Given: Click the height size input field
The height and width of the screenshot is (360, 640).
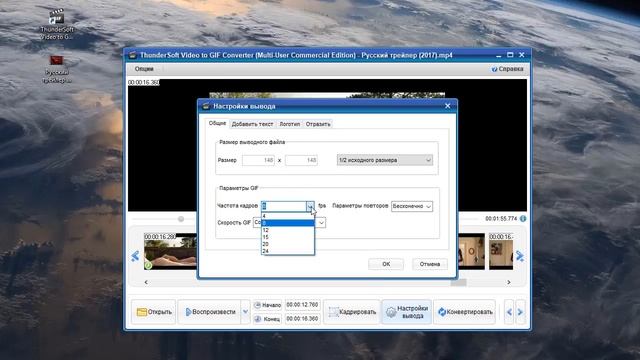Looking at the screenshot, I should pyautogui.click(x=302, y=160).
